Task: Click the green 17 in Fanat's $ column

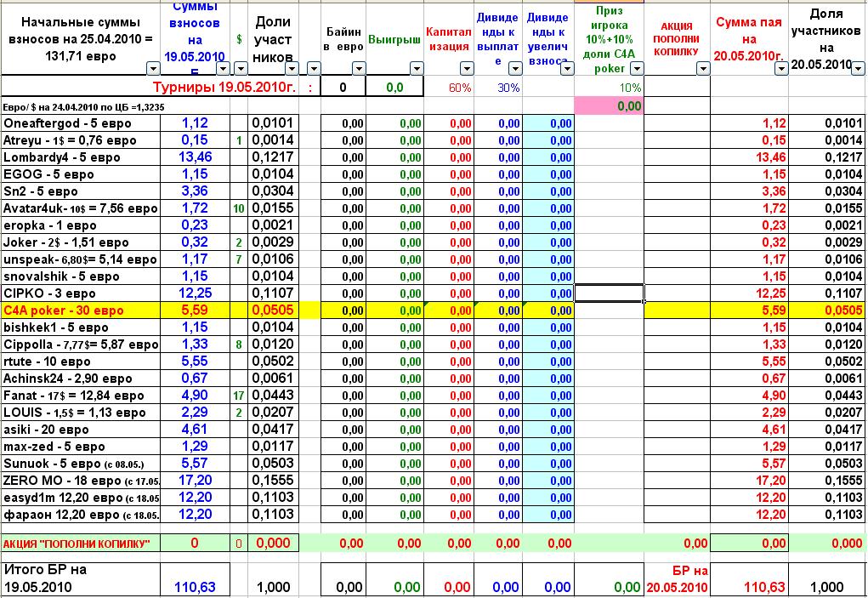Action: (239, 396)
